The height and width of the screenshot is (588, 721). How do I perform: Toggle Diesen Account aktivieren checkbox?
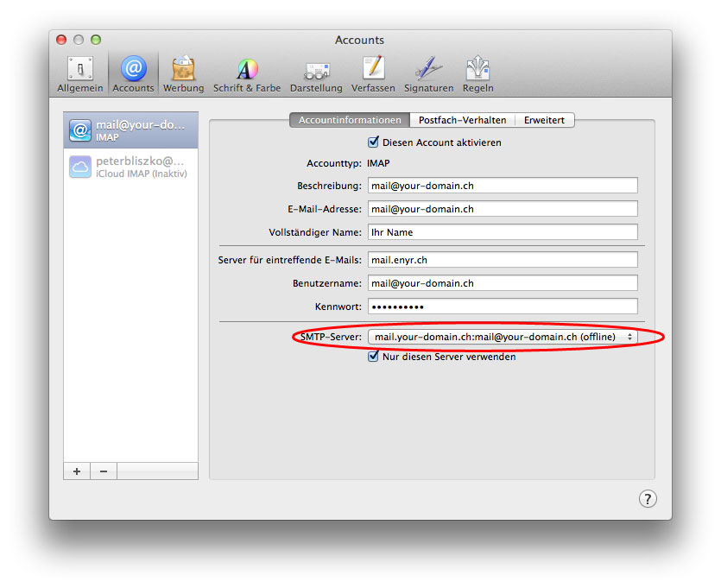(374, 142)
